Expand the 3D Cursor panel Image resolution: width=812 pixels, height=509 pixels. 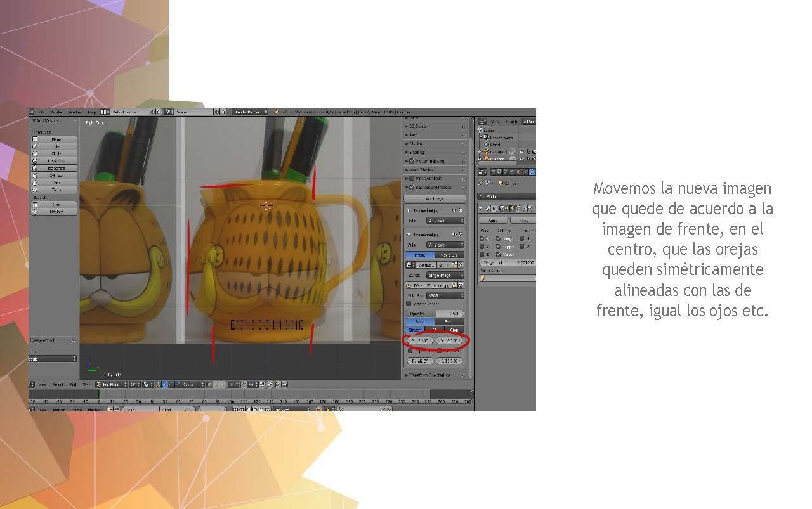pos(435,126)
